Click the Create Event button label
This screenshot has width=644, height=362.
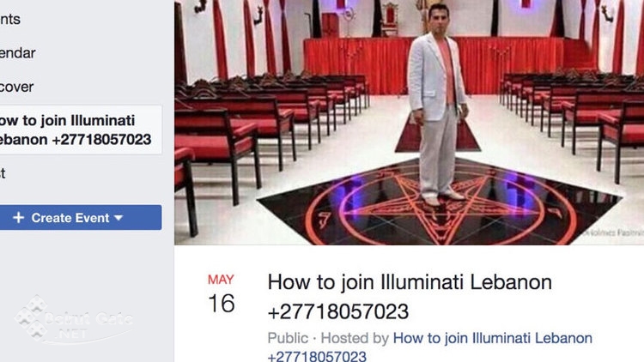[x=70, y=218]
